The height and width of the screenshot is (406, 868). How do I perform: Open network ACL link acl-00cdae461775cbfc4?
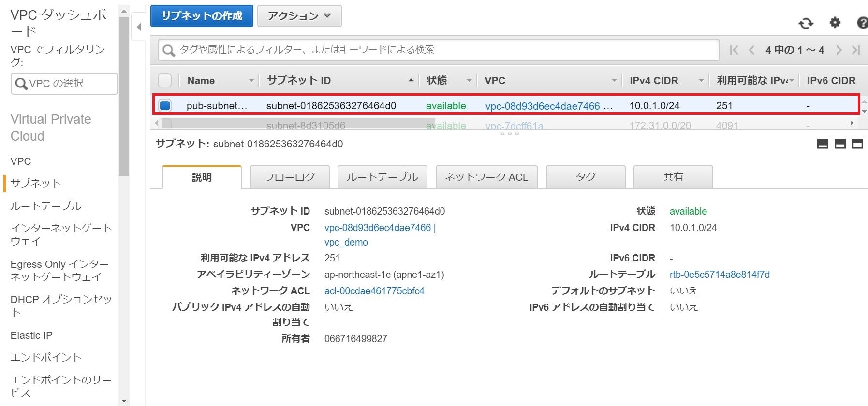[374, 291]
